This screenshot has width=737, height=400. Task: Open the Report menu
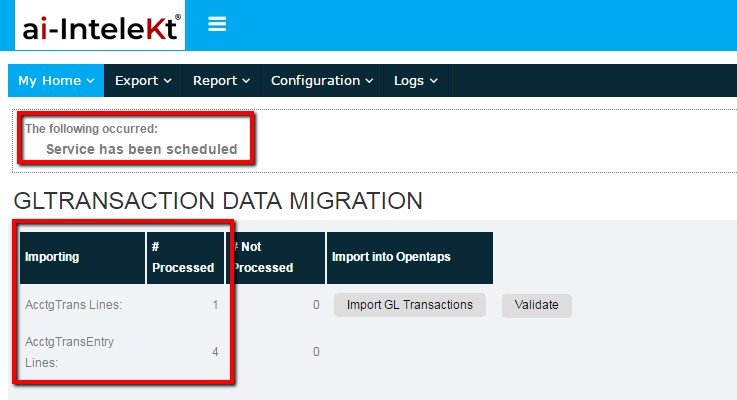(x=221, y=81)
